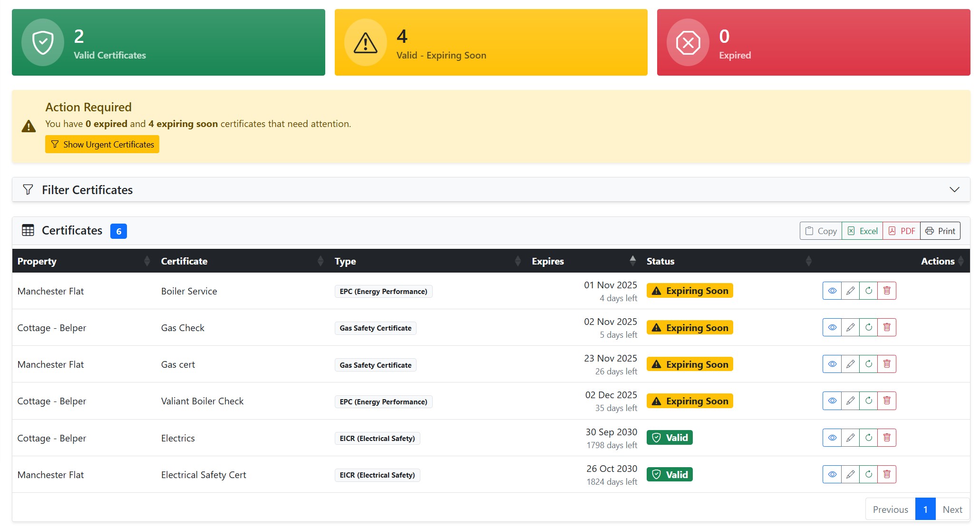
Task: Edit the Electrics certificate entry
Action: 851,438
